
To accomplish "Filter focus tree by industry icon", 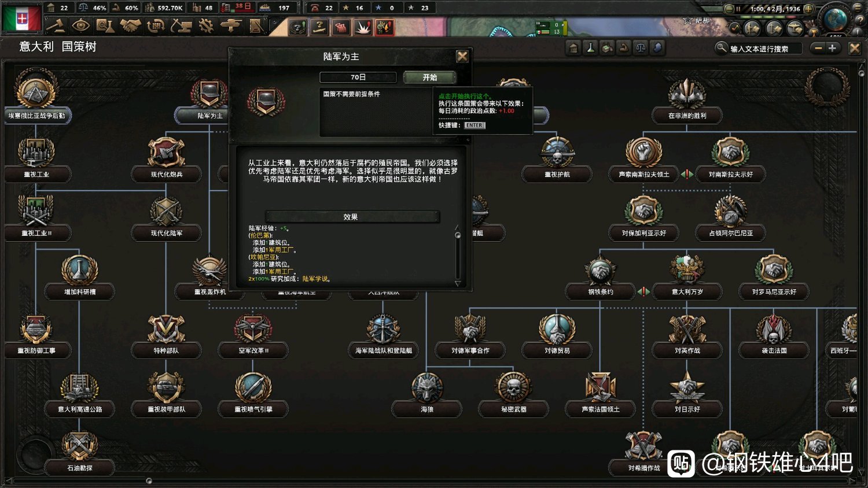I will [607, 48].
